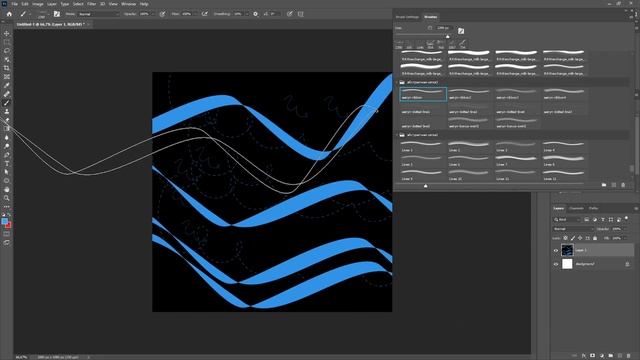This screenshot has width=640, height=360.
Task: Open the Flow slider dropdown
Action: coord(195,14)
